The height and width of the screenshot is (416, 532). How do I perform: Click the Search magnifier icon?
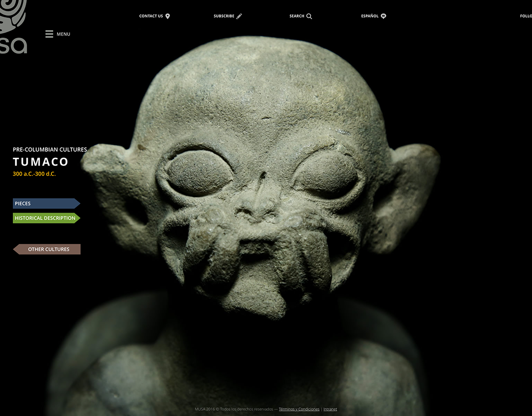click(309, 16)
